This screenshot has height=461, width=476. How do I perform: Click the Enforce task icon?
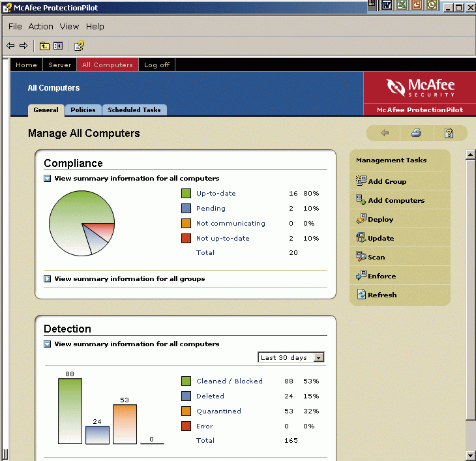point(361,276)
